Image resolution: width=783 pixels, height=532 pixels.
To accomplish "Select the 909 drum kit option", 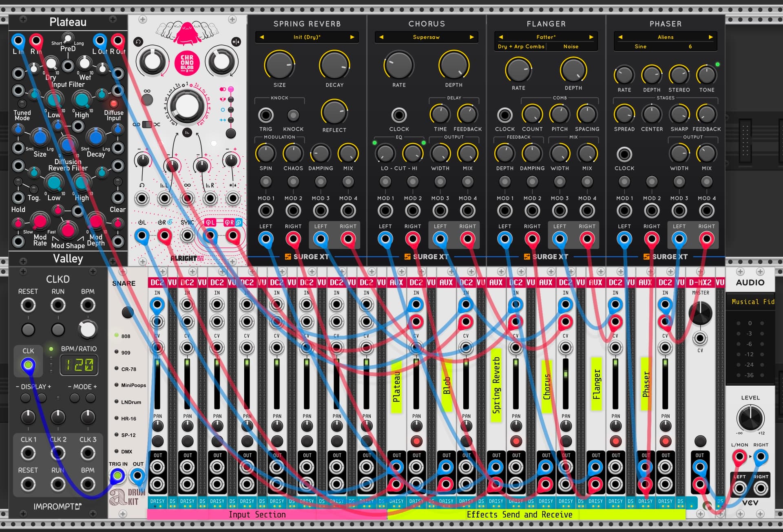I will point(117,352).
